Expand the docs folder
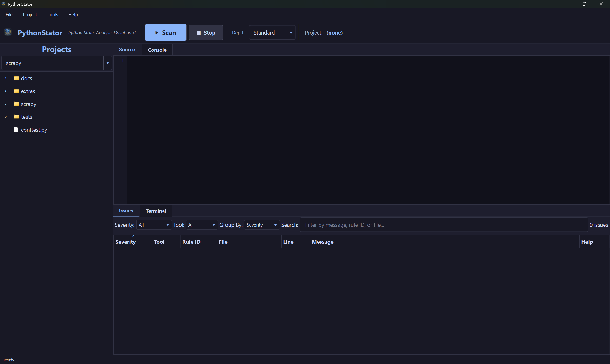610x364 pixels. pos(6,78)
